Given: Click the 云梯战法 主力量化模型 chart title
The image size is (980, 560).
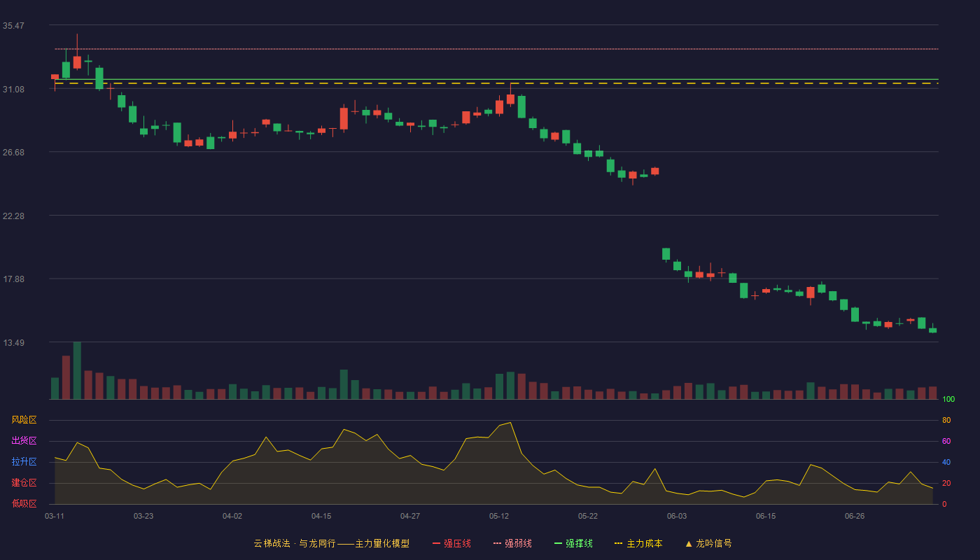Looking at the screenshot, I should tap(331, 543).
